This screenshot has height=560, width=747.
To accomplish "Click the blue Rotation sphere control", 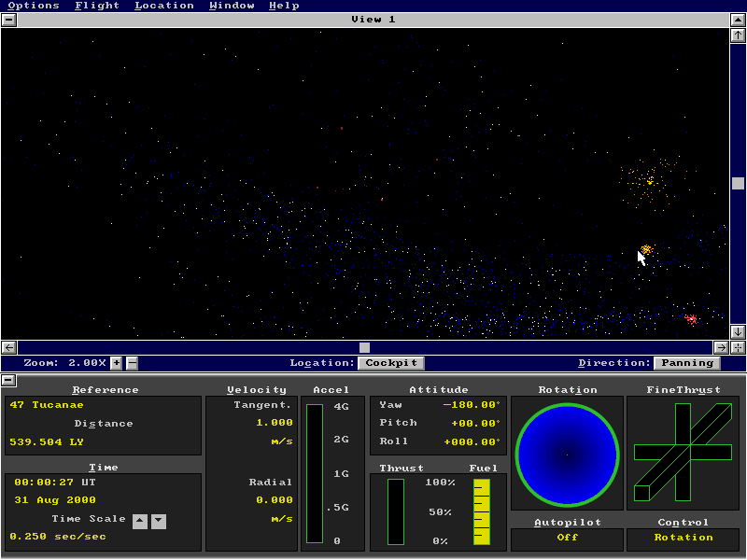I will pyautogui.click(x=567, y=455).
